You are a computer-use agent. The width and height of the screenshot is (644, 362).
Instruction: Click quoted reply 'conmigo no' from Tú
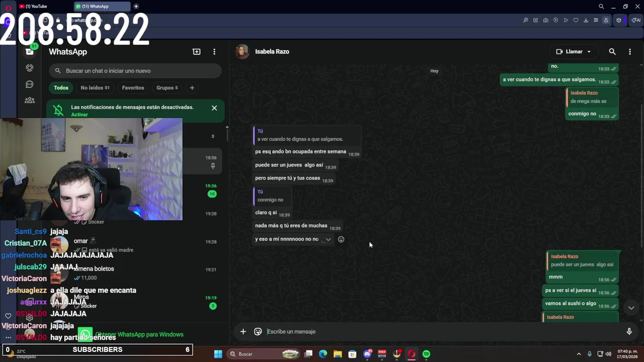(x=272, y=196)
